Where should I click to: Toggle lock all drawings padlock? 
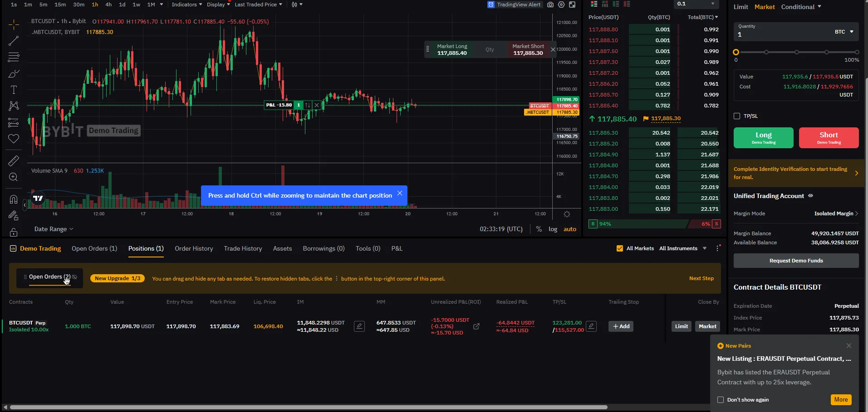pos(14,232)
